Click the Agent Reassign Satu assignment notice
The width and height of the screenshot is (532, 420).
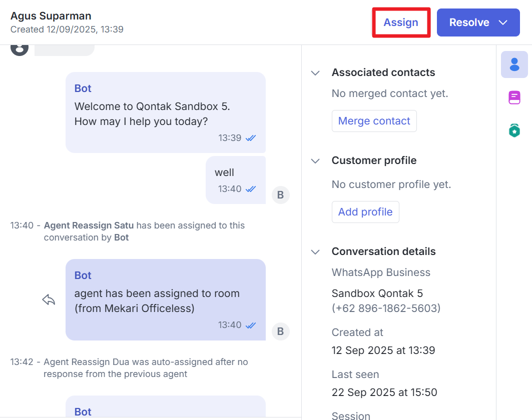tap(144, 231)
